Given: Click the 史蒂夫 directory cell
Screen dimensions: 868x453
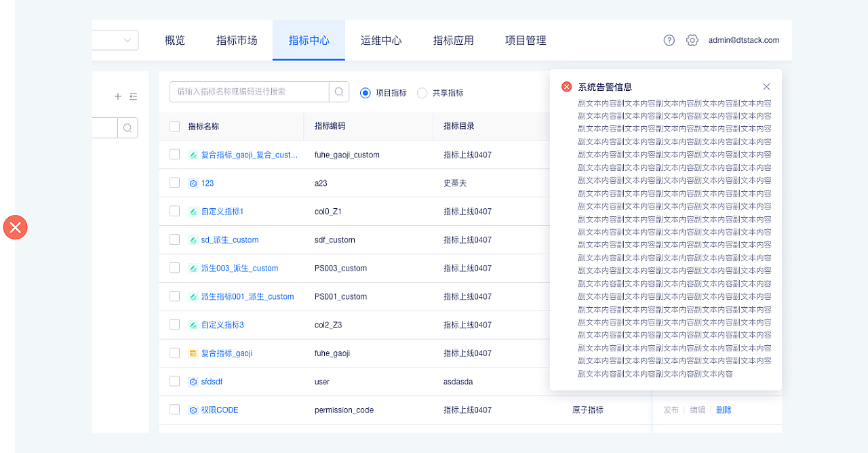Looking at the screenshot, I should coord(455,183).
